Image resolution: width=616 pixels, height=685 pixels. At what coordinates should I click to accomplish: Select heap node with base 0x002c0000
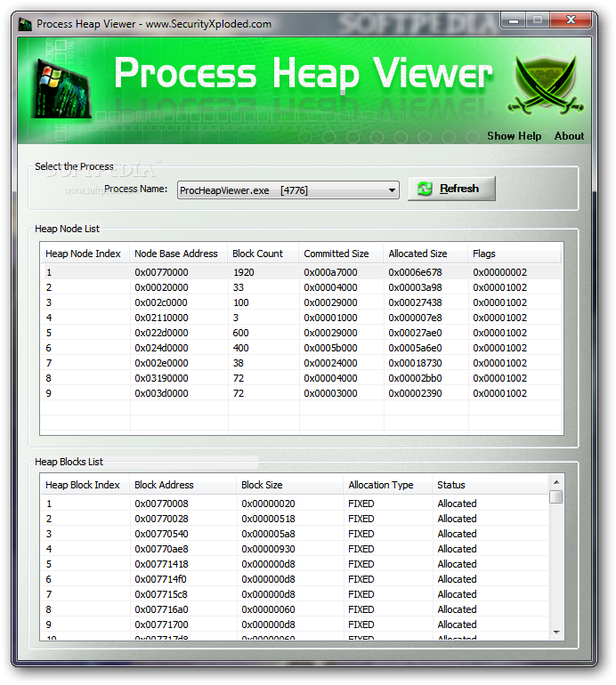point(301,302)
